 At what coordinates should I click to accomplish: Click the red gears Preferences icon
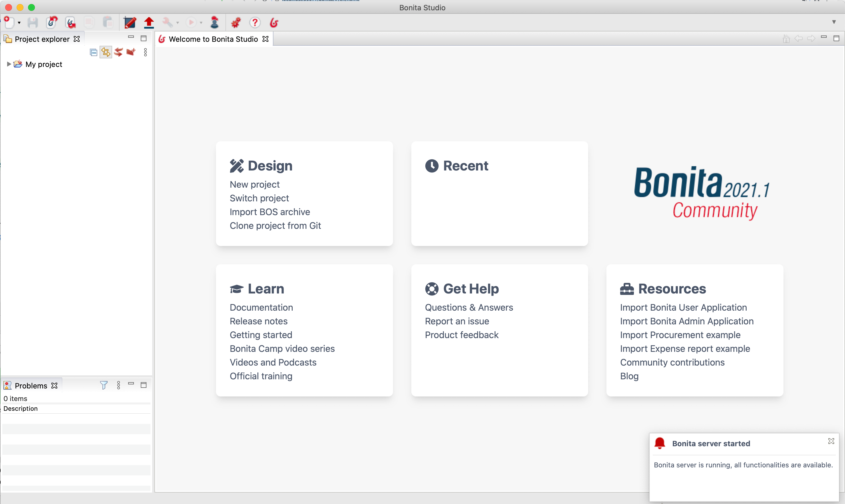(x=236, y=22)
